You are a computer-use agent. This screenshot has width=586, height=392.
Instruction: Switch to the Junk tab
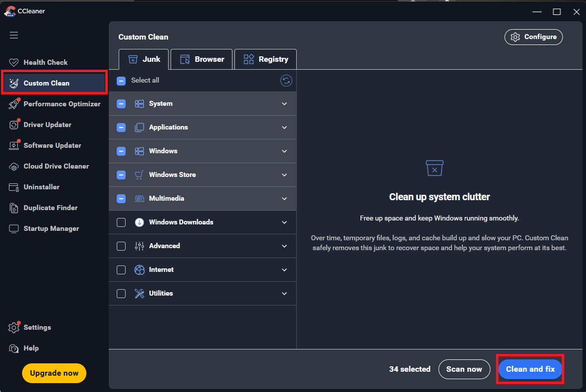coord(144,59)
